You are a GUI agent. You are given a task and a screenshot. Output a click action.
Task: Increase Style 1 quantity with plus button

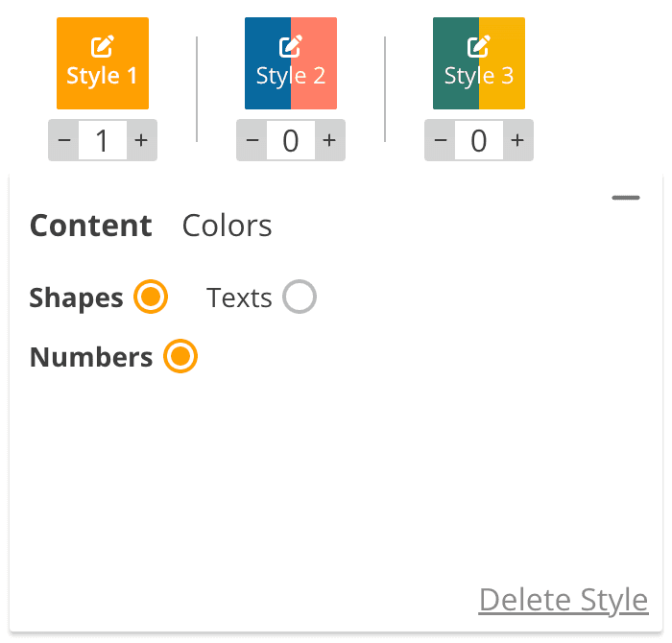(x=141, y=141)
